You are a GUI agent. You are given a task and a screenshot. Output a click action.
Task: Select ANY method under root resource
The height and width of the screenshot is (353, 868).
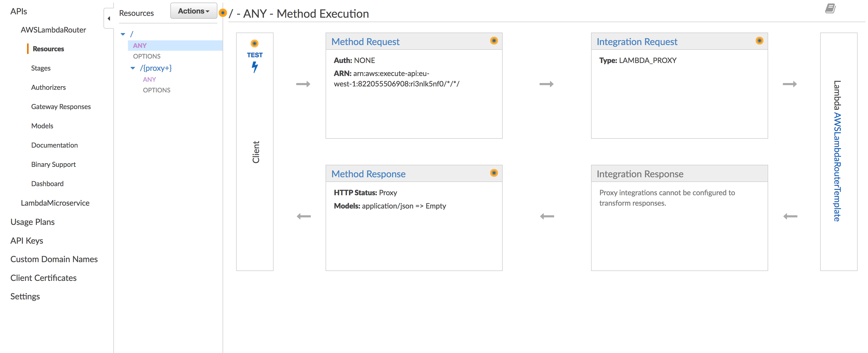139,46
